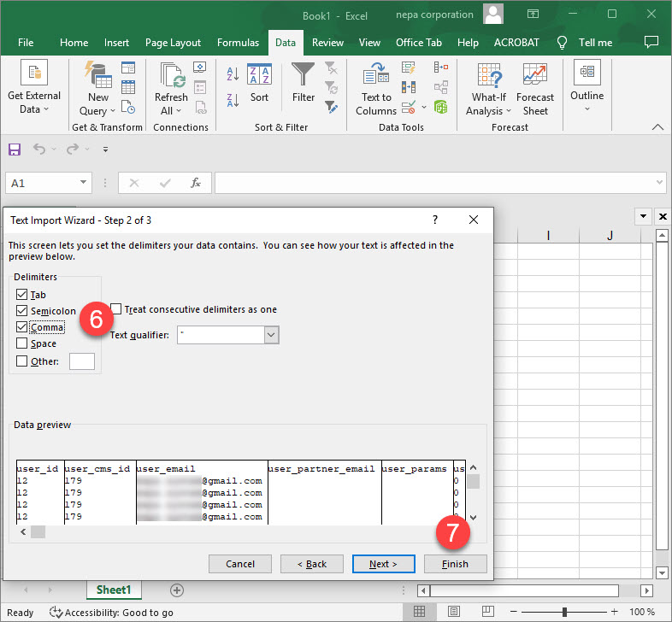Uncheck the Tab delimiter checkbox
Viewport: 672px width, 622px height.
21,294
